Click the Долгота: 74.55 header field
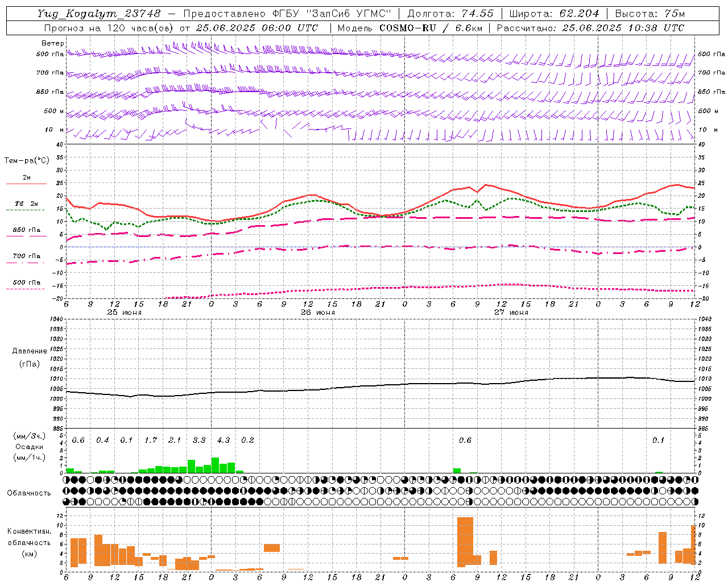Screen dimensions: 728x582 coord(450,14)
